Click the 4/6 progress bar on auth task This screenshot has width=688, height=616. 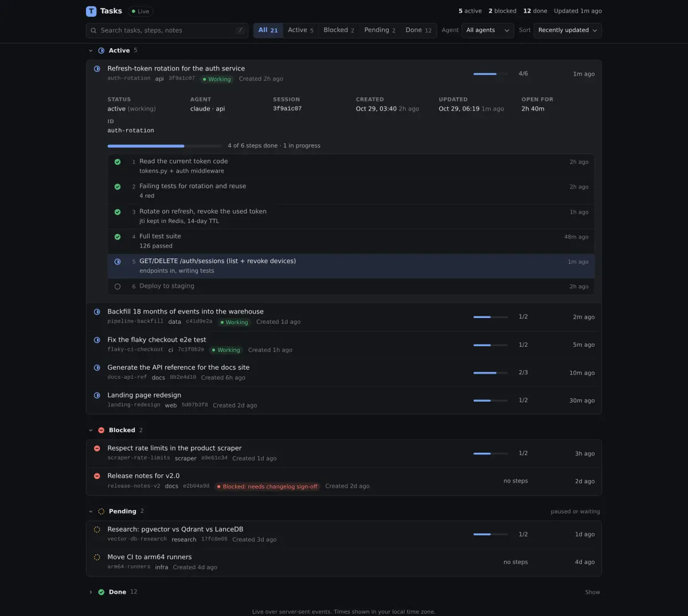click(x=490, y=74)
